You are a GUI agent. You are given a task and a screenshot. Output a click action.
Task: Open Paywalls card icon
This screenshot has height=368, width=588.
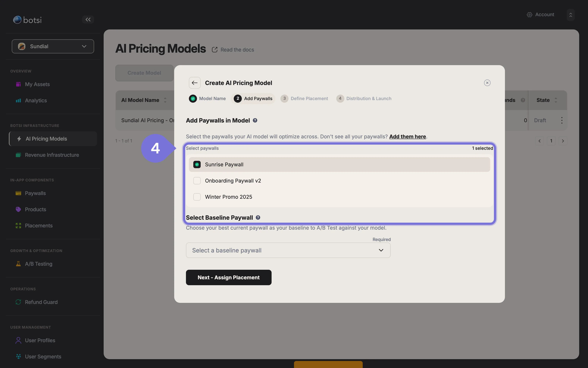click(x=18, y=193)
